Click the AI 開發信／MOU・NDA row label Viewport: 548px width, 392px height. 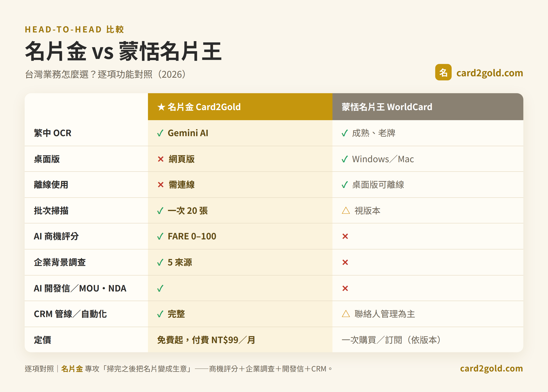pos(80,288)
